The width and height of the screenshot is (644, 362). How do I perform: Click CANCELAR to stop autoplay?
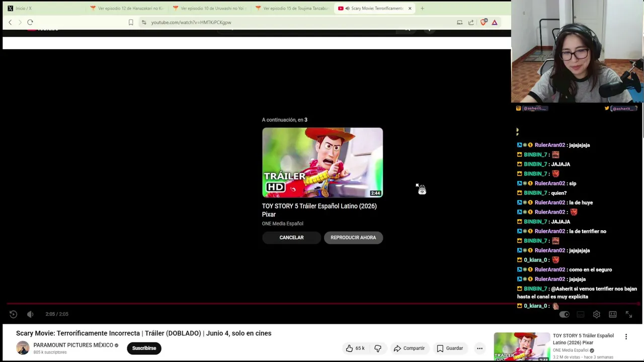click(291, 237)
